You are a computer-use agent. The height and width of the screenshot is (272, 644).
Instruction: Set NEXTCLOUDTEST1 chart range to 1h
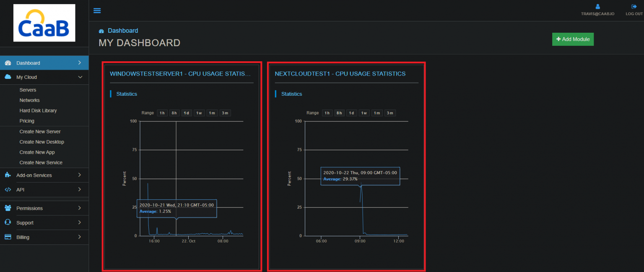[327, 113]
